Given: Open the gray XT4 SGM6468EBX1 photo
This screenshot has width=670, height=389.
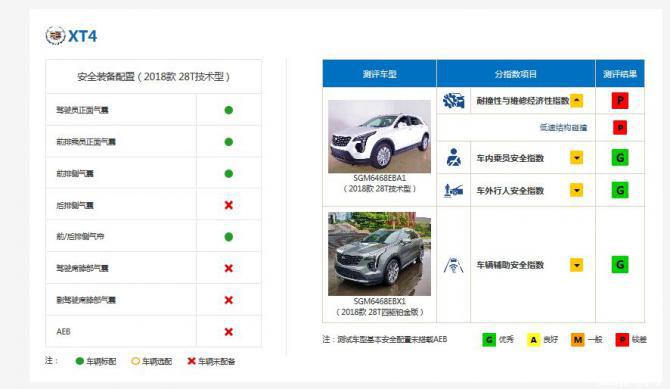Looking at the screenshot, I should point(379,254).
